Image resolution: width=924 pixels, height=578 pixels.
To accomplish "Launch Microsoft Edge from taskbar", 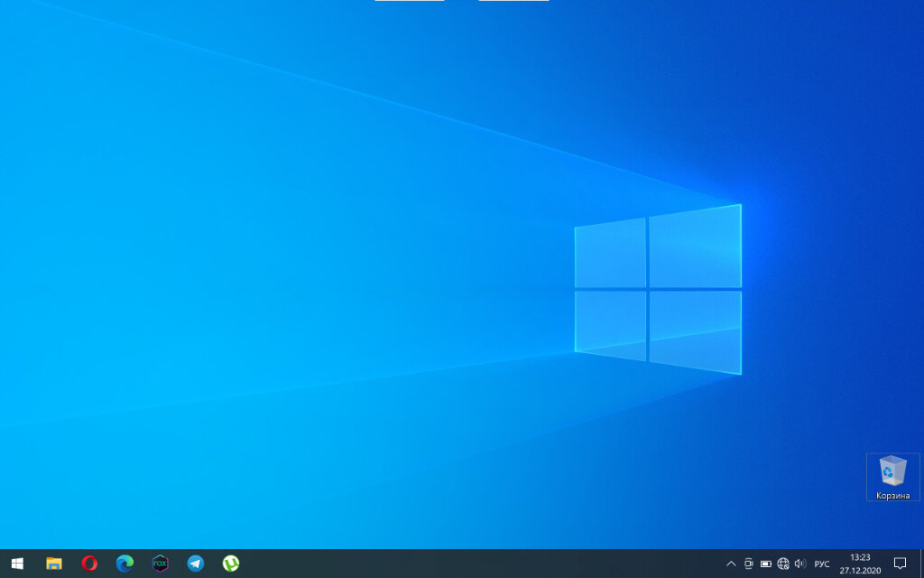I will 125,564.
